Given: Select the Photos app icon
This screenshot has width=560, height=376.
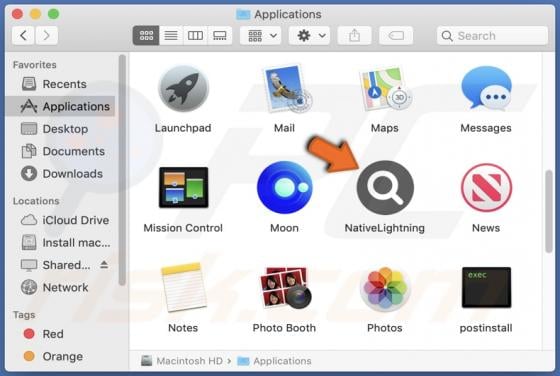Looking at the screenshot, I should pyautogui.click(x=385, y=289).
